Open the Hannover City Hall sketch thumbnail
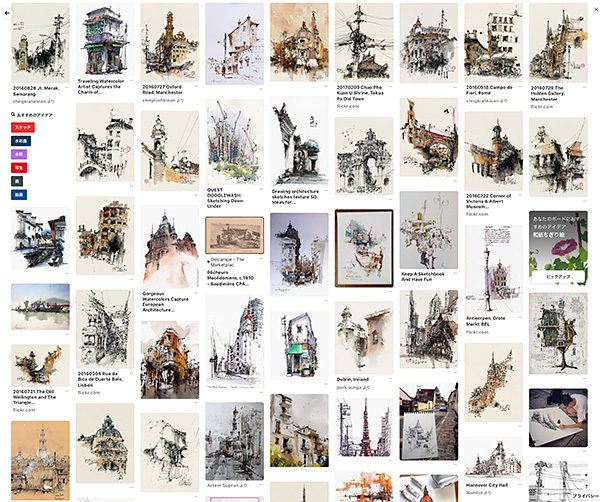Screen dimensions: 600x502 click(494, 458)
